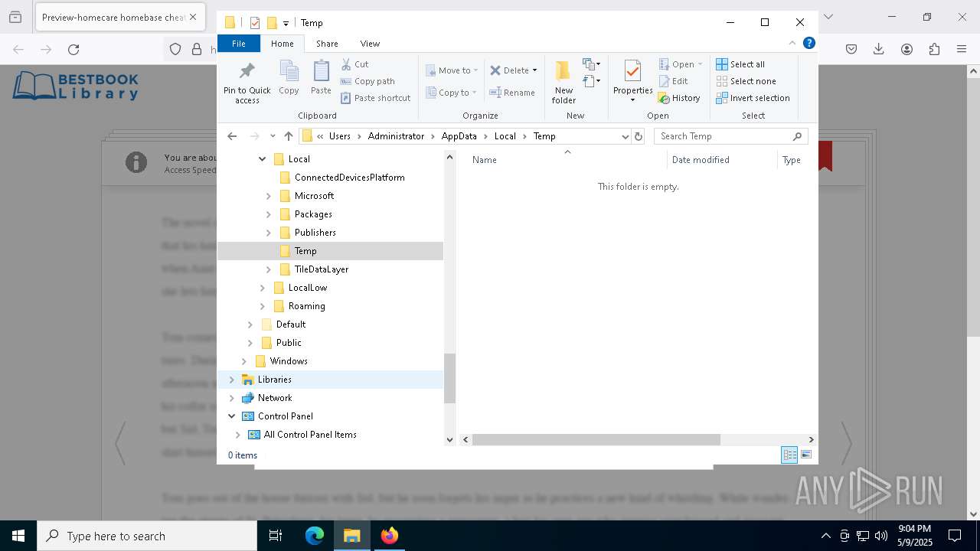Viewport: 980px width, 551px height.
Task: Click the Copy ribbon icon
Action: 289,78
